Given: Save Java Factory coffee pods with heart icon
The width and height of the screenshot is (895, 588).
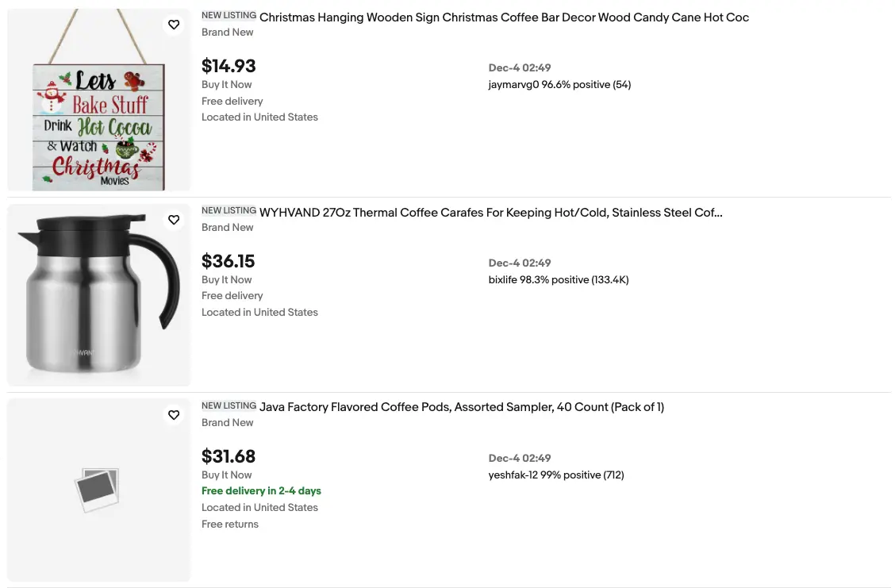Looking at the screenshot, I should 174,415.
